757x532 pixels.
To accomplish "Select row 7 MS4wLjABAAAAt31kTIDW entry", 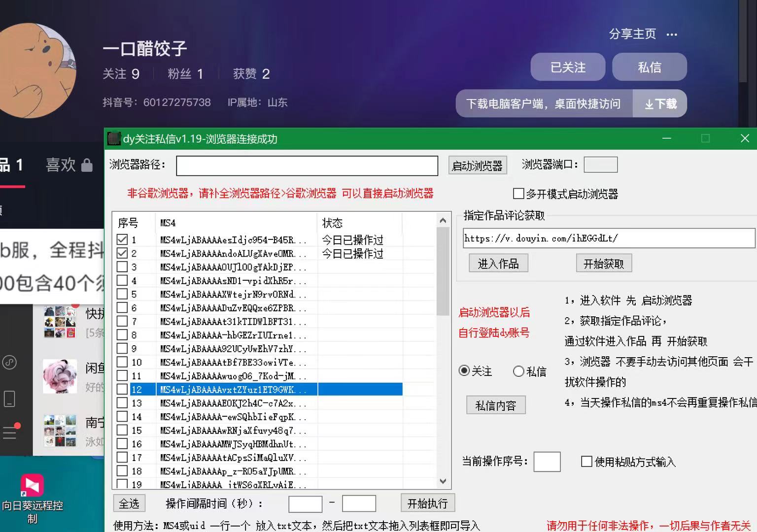I will 233,322.
